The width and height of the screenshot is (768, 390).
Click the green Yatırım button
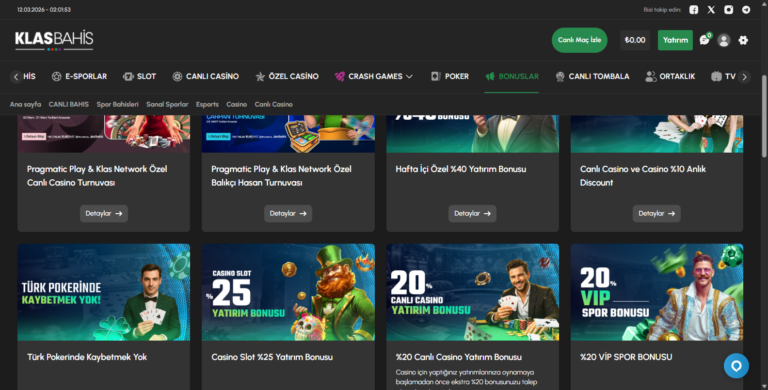pyautogui.click(x=675, y=40)
